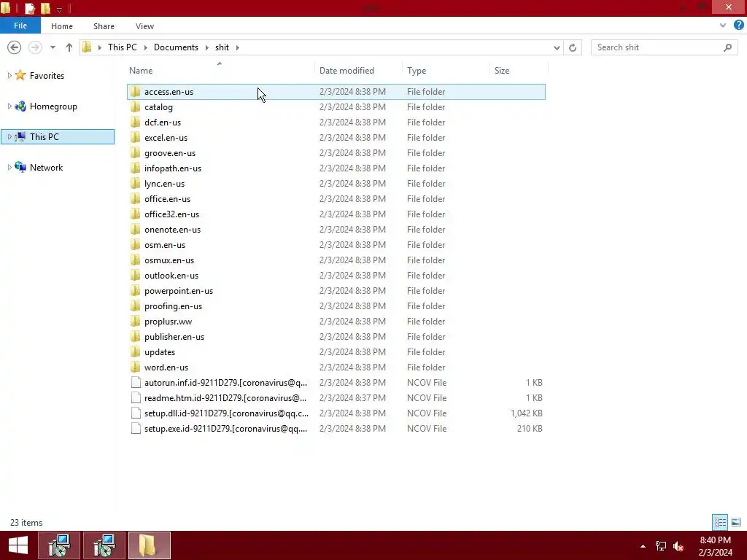Sort by the Name column header
This screenshot has width=747, height=560.
pyautogui.click(x=220, y=71)
